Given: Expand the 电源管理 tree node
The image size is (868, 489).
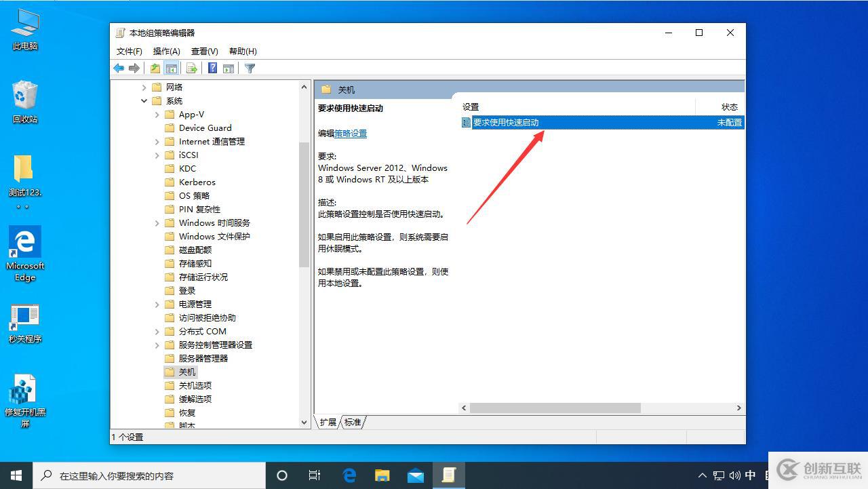Looking at the screenshot, I should pyautogui.click(x=157, y=305).
